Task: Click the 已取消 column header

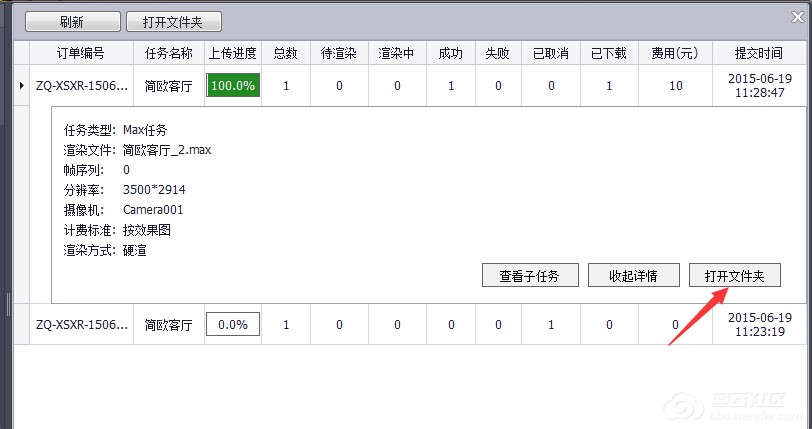Action: (x=551, y=53)
